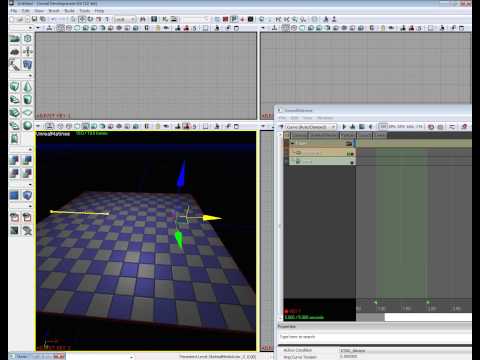Image resolution: width=480 pixels, height=360 pixels.
Task: Collapse the CSG toolbox section
Action: point(30,149)
